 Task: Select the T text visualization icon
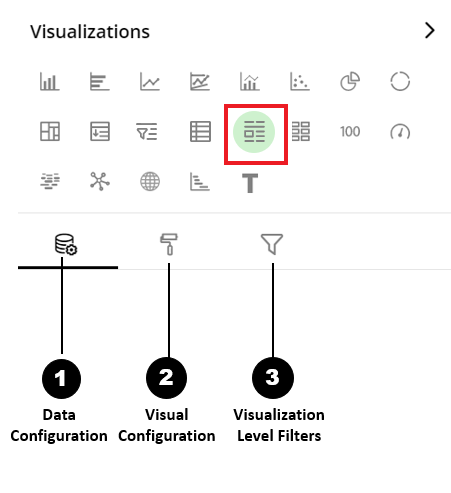(250, 183)
